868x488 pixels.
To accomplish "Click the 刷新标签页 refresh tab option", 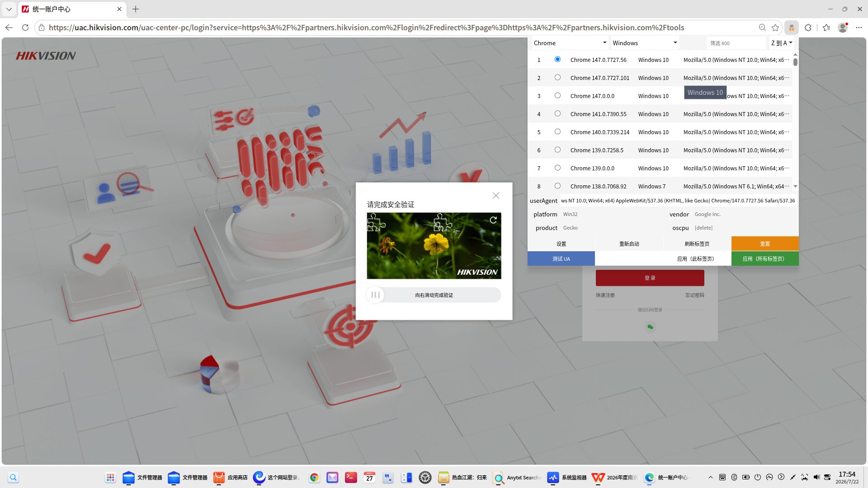I will coord(697,244).
